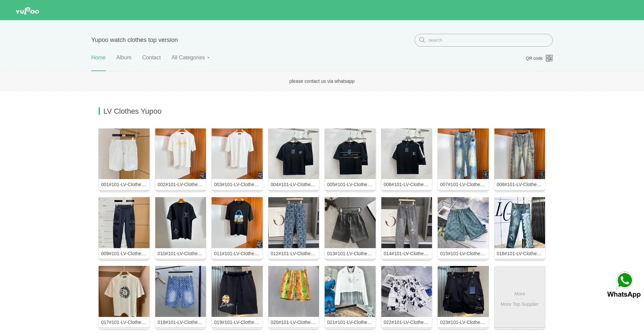Open album 014 gray monogram jeans thumbnail

407,223
